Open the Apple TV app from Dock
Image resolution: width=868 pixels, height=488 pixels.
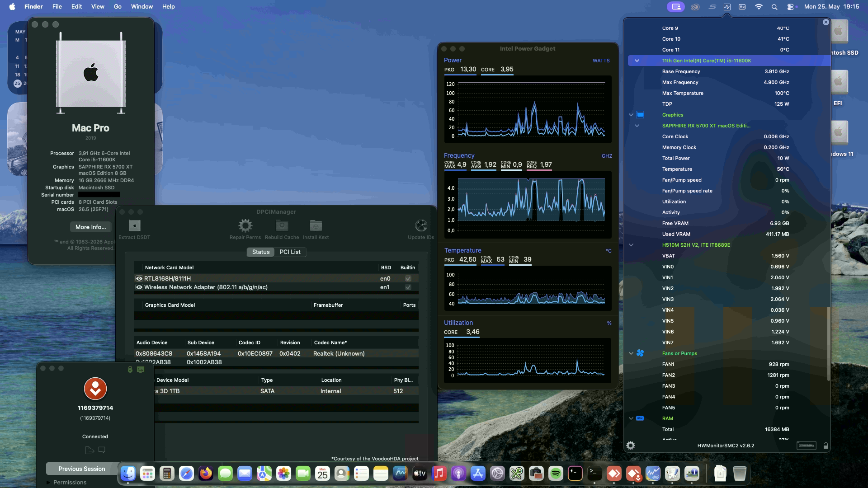click(419, 474)
